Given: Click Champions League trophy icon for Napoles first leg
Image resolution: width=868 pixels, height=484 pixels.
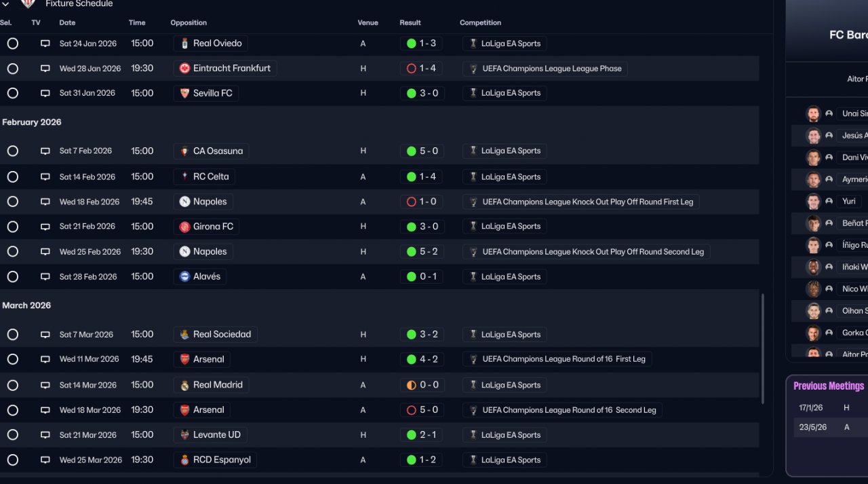Looking at the screenshot, I should pyautogui.click(x=473, y=202).
